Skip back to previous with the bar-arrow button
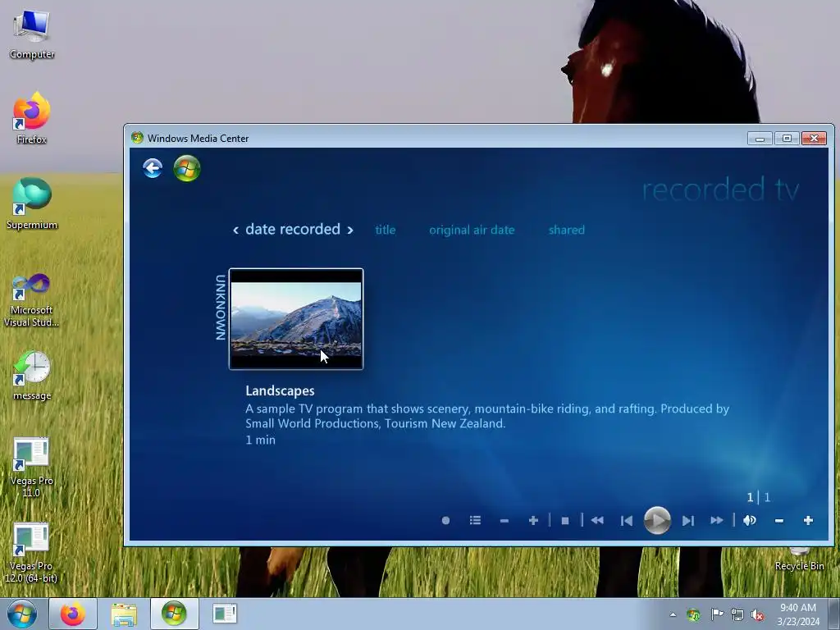The height and width of the screenshot is (630, 840). click(x=626, y=521)
